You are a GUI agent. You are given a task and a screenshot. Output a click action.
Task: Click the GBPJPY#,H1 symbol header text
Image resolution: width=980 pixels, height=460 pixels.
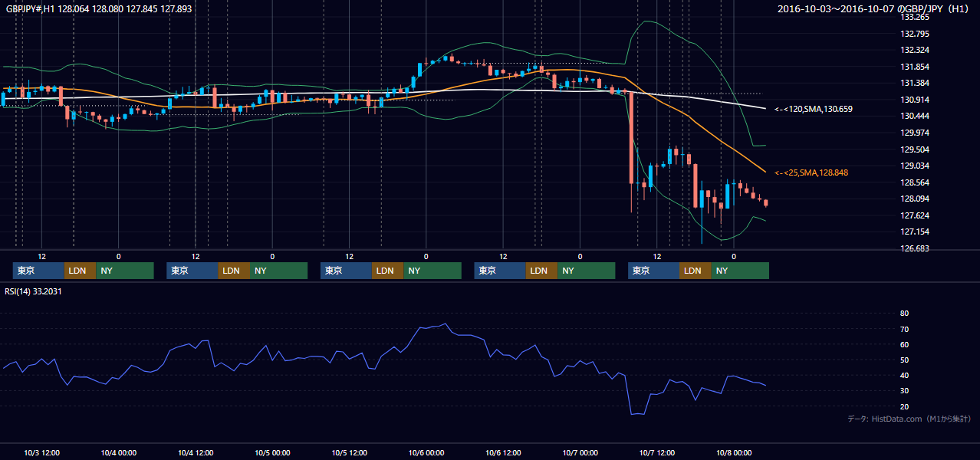click(x=100, y=9)
